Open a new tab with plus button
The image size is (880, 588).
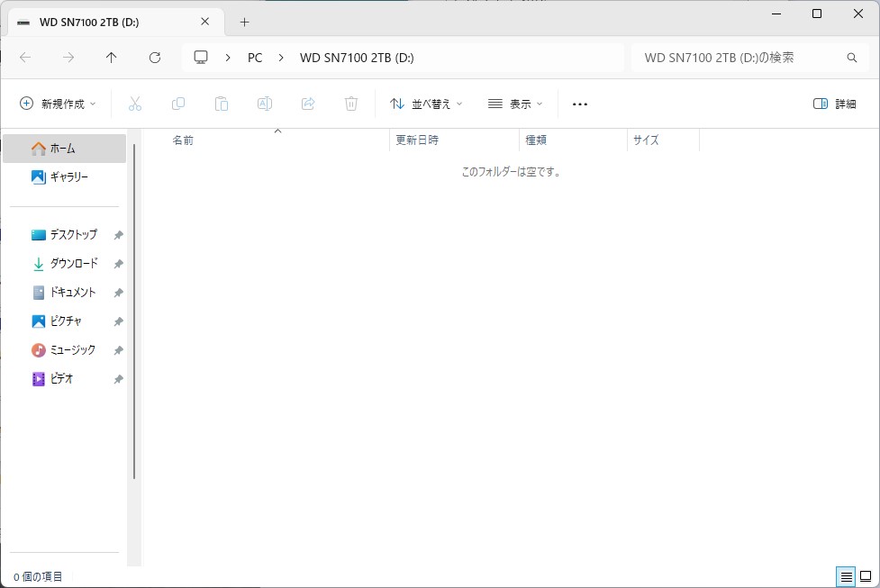[x=244, y=23]
